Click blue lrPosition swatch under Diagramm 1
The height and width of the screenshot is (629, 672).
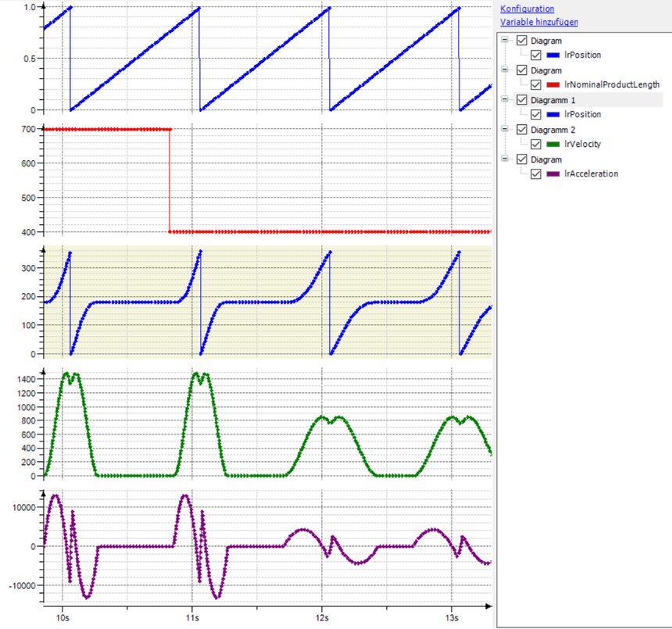click(554, 115)
